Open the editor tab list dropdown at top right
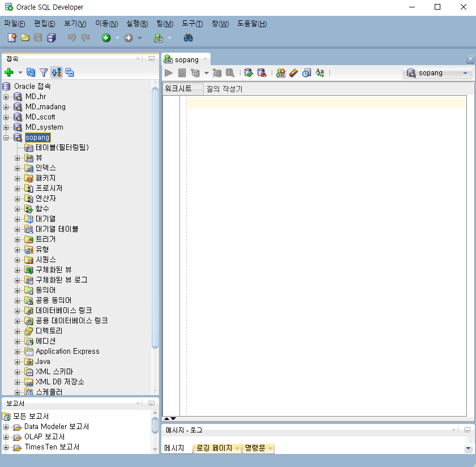476x467 pixels. (470, 59)
